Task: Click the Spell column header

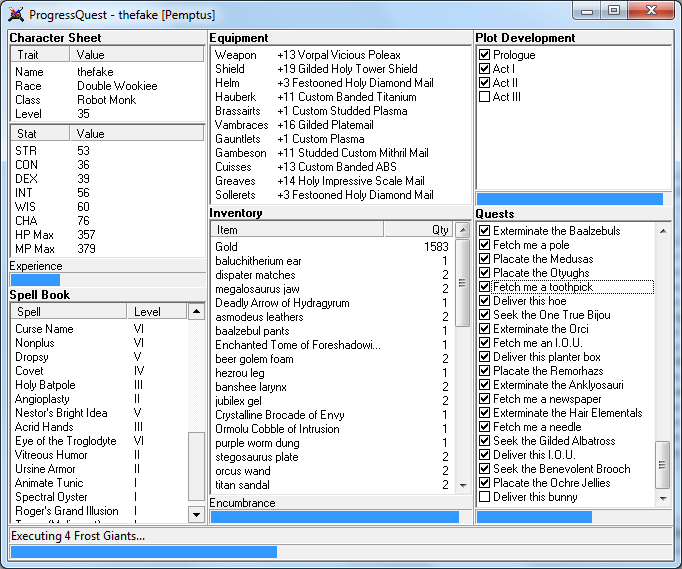Action: [x=69, y=311]
